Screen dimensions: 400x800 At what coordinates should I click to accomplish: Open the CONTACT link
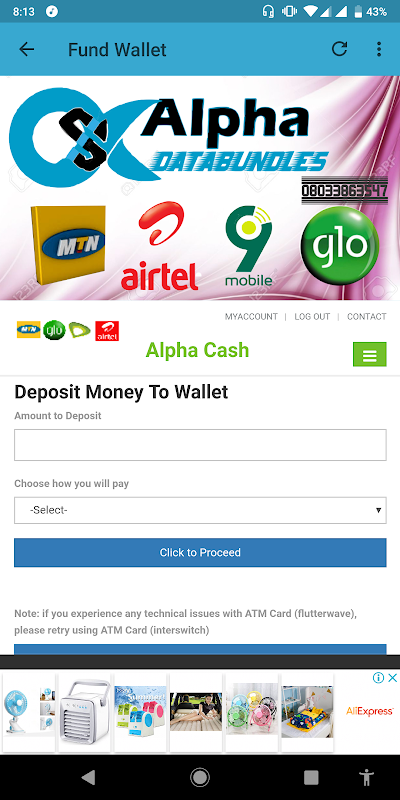(x=367, y=317)
